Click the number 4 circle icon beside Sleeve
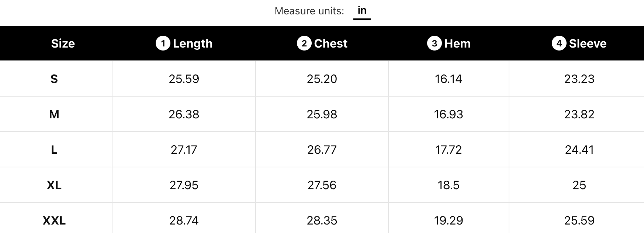This screenshot has height=233, width=644. pos(559,43)
